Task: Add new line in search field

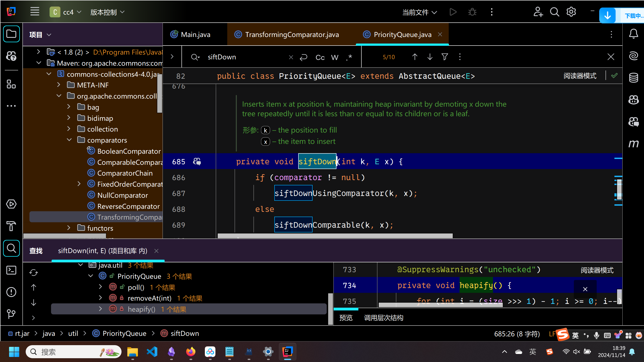Action: click(304, 57)
